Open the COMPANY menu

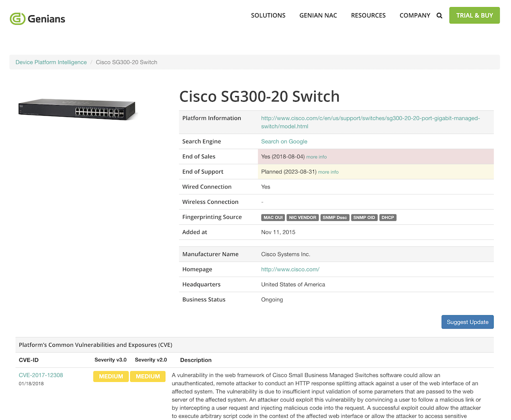(415, 15)
